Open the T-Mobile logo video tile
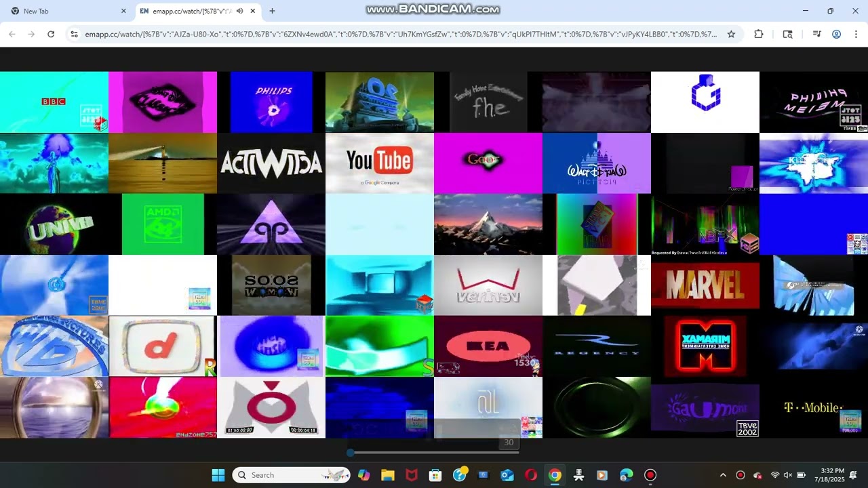Screen dimensions: 868x488 [814, 407]
